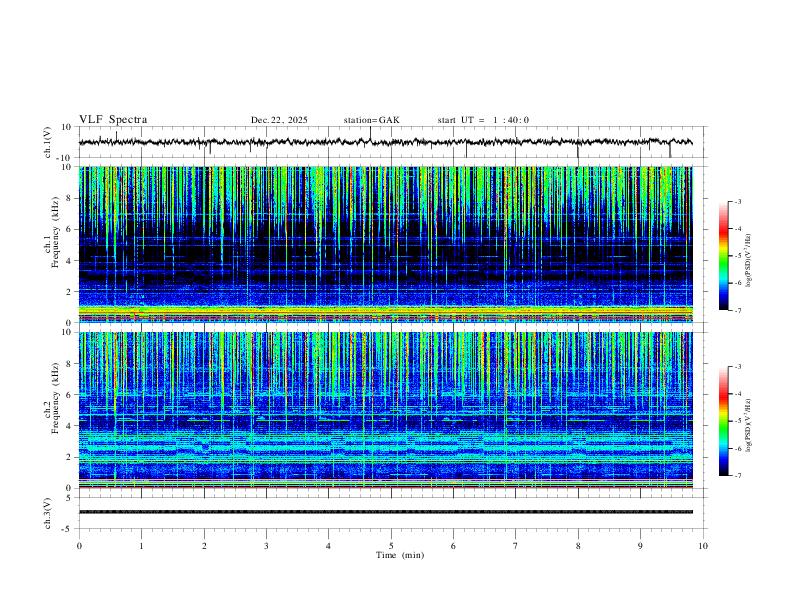
Task: Click the "5" tick on ch.3(V) axis
Action: click(70, 498)
